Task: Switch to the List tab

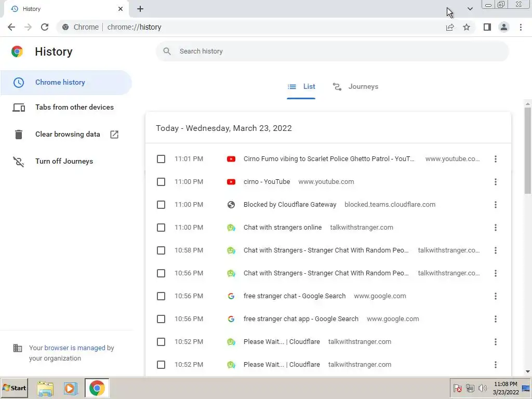Action: point(301,87)
